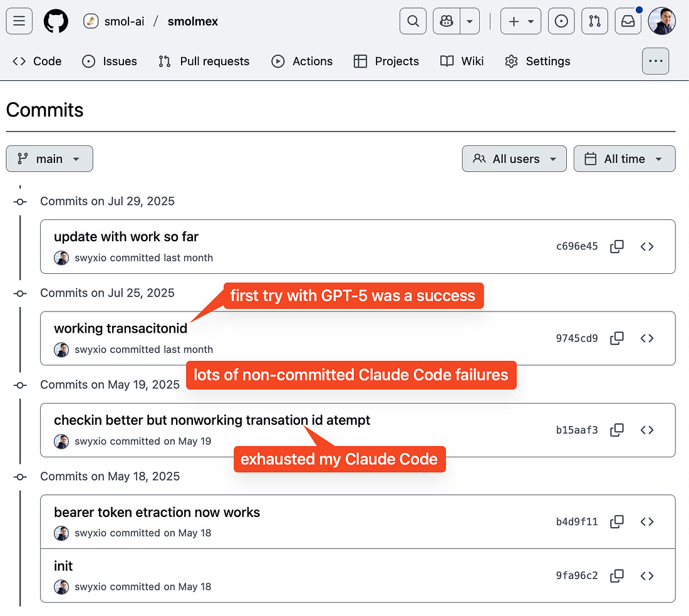The height and width of the screenshot is (616, 689).
Task: Click the smol-ai organization avatar
Action: coord(91,21)
